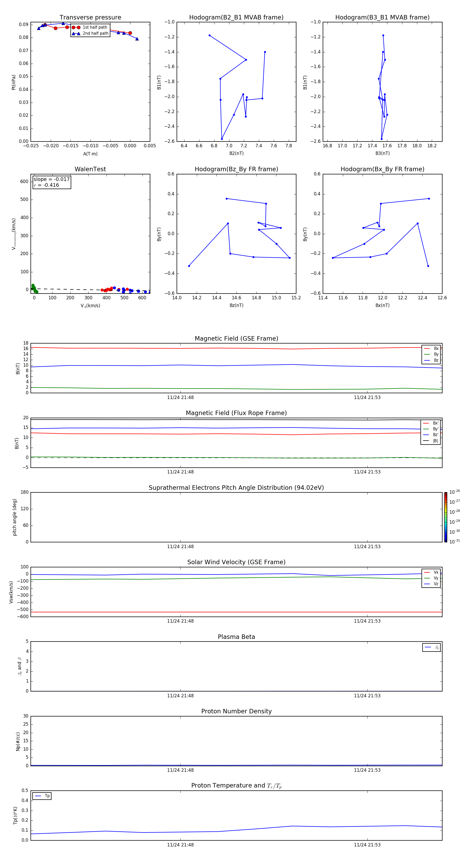Click the Vx legend entry in Solar Wind panel
This screenshot has width=473, height=868.
point(431,572)
